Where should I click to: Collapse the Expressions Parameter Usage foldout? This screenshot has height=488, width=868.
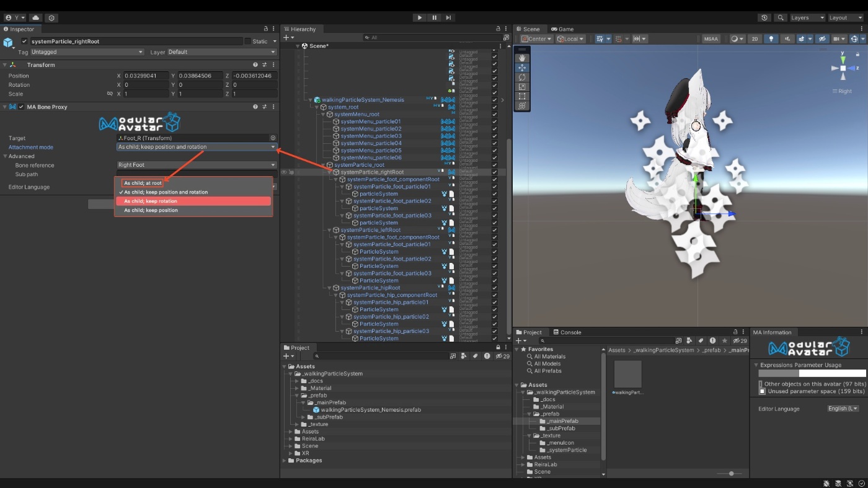[756, 365]
